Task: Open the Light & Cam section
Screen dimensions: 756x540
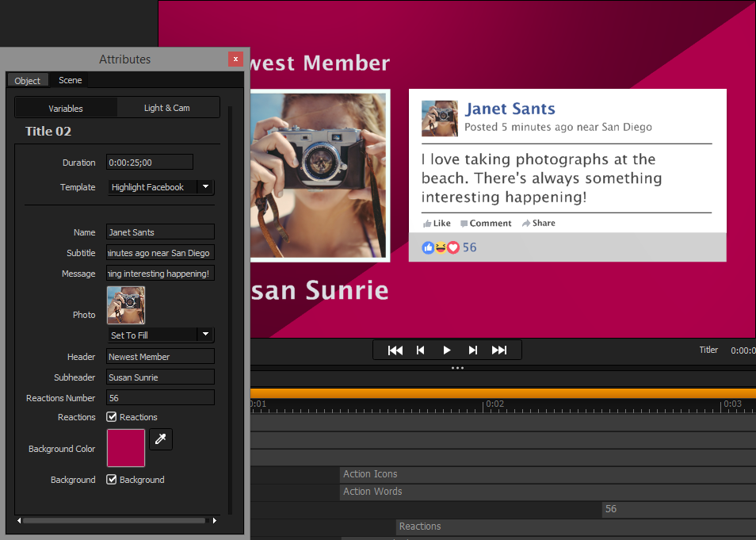Action: tap(167, 108)
